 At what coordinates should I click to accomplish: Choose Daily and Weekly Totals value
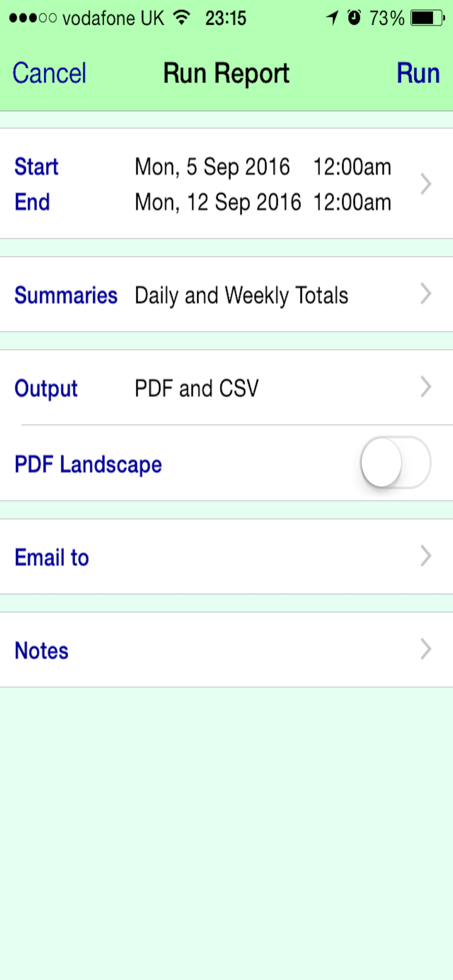[x=241, y=295]
